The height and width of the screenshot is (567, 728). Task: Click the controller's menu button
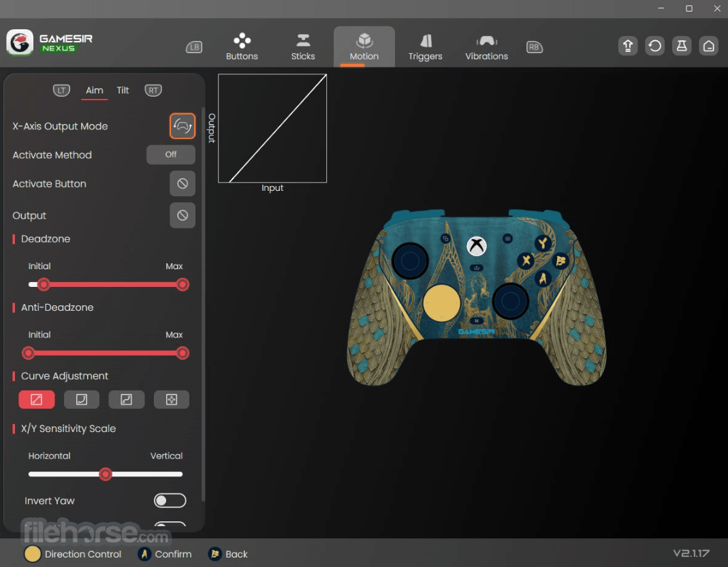point(507,239)
